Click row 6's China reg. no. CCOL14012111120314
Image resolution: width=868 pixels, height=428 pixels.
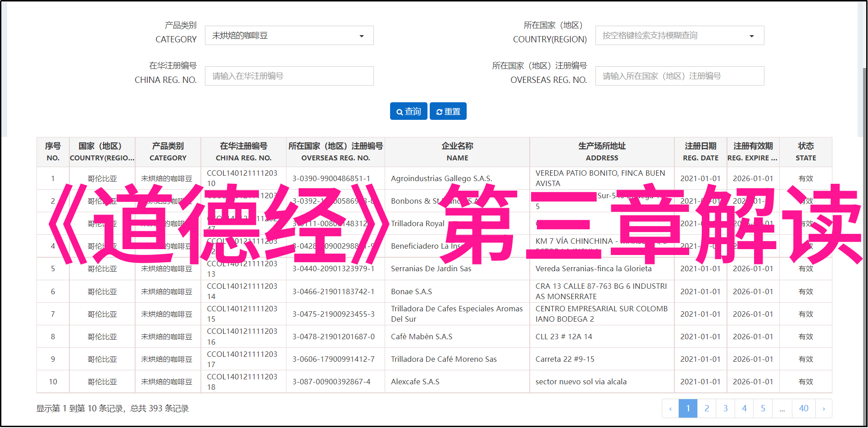click(242, 291)
